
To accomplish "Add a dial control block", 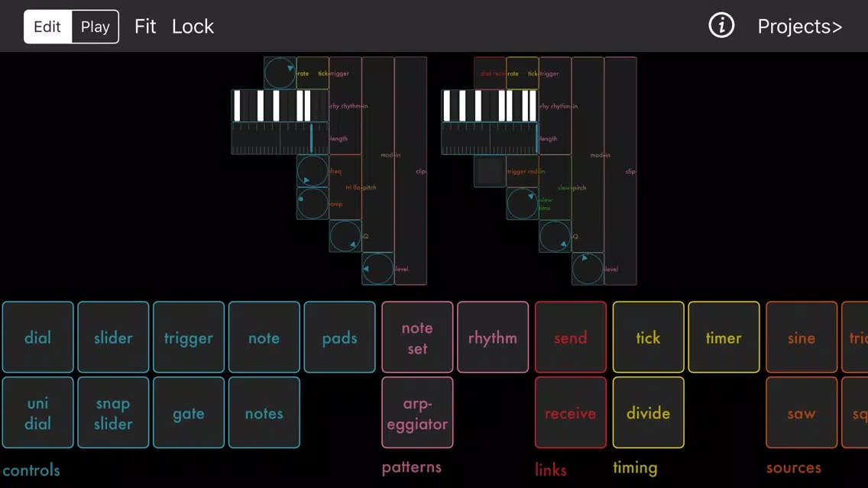I will click(37, 337).
